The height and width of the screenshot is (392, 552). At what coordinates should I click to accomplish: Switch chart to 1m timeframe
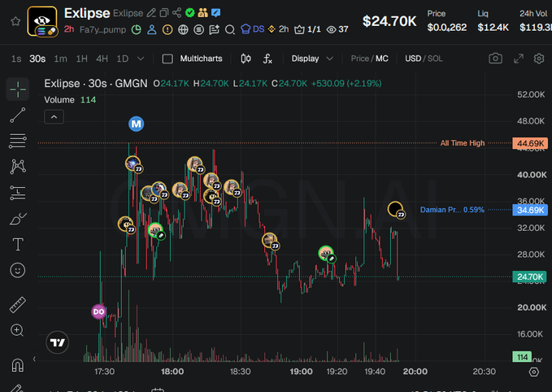[60, 59]
